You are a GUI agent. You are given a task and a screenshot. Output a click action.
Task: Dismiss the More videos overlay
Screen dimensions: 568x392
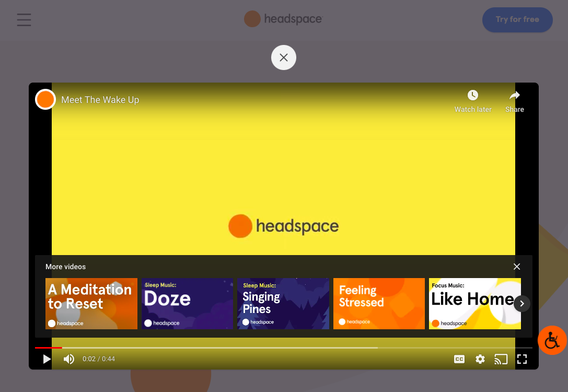click(516, 267)
